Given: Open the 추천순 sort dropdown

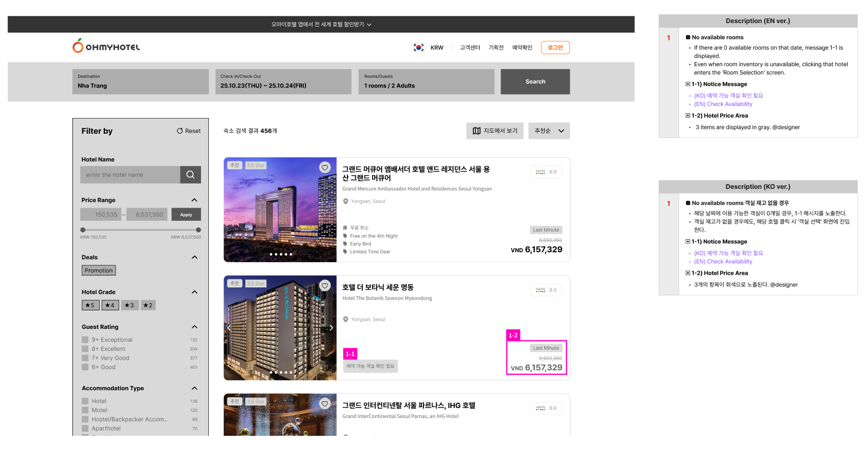Looking at the screenshot, I should [x=549, y=131].
